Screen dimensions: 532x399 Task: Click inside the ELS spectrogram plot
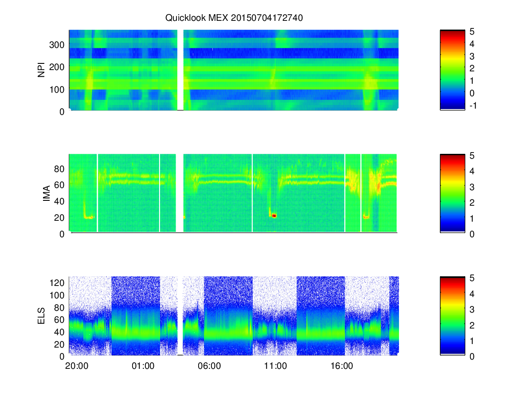234,316
